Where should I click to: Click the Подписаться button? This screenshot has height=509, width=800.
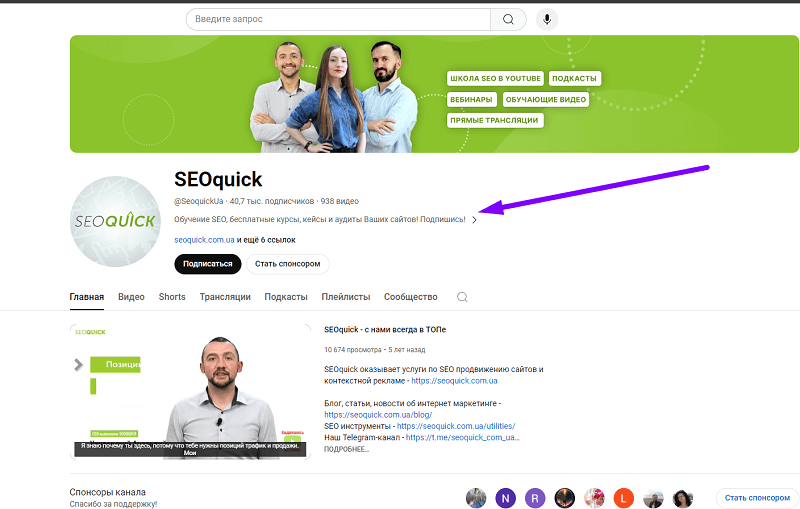(208, 264)
